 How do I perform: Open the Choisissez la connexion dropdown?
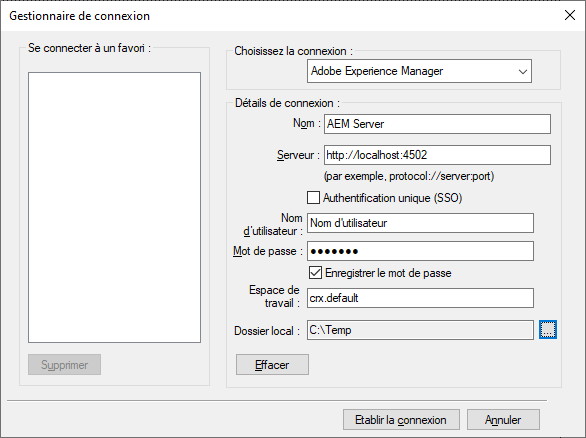coord(419,71)
